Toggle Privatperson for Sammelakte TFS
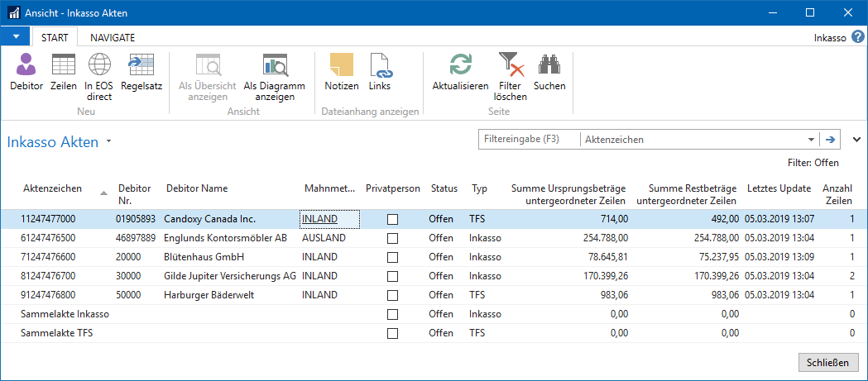 (x=392, y=333)
